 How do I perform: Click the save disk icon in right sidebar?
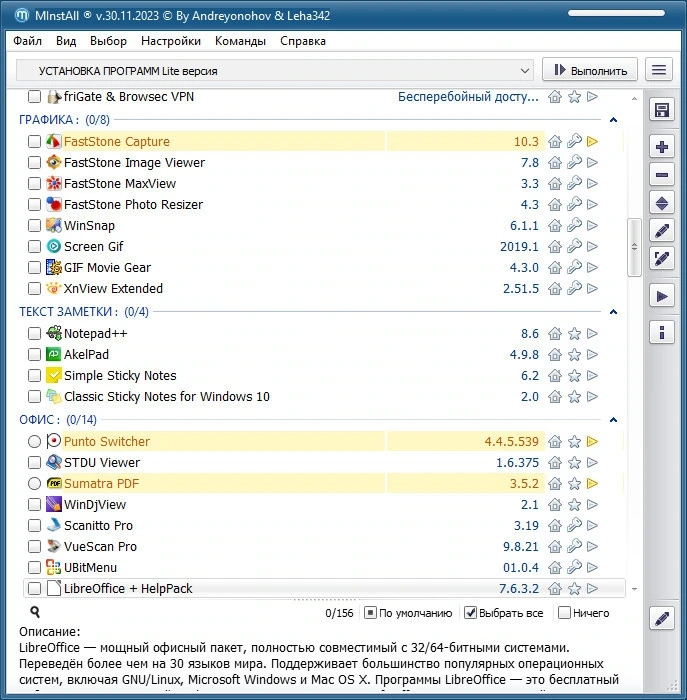(x=662, y=110)
